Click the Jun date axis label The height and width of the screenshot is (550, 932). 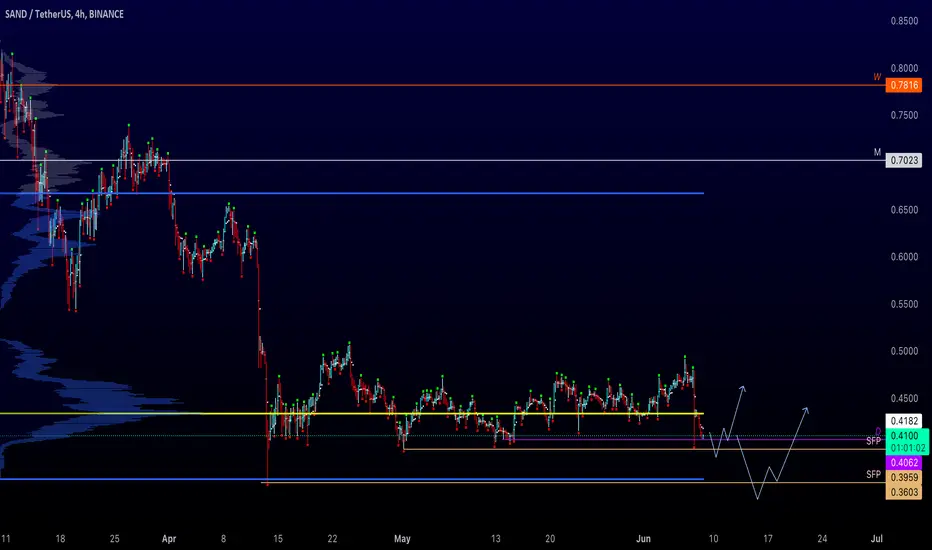coord(643,539)
